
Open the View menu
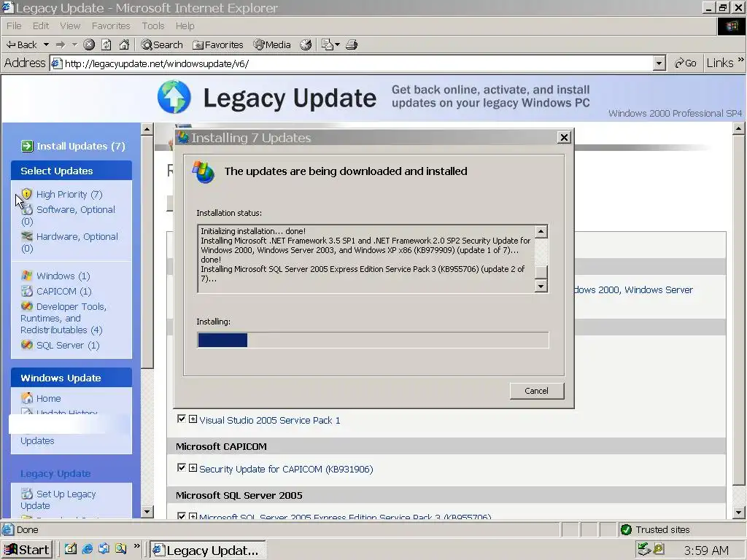pyautogui.click(x=70, y=26)
